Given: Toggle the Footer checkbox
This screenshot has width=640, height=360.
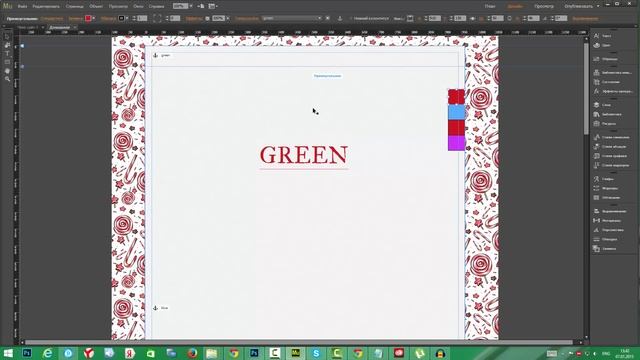Looking at the screenshot, I should click(x=350, y=18).
